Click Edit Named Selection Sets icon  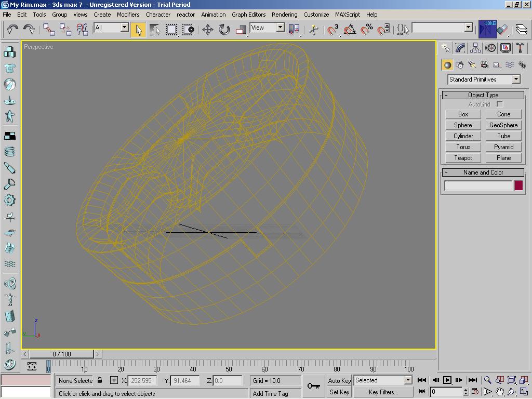pyautogui.click(x=403, y=30)
